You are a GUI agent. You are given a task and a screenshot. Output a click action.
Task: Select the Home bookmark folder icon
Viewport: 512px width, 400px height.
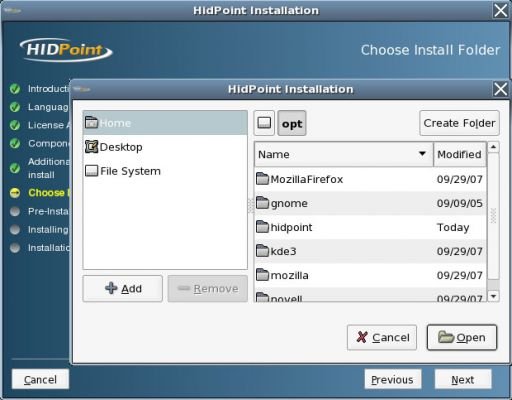[x=91, y=122]
